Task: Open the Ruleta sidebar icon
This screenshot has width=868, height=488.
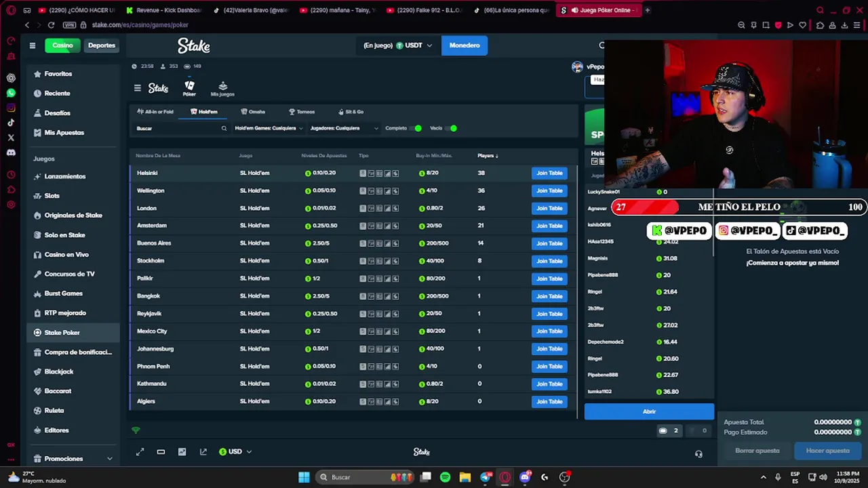Action: click(x=37, y=411)
